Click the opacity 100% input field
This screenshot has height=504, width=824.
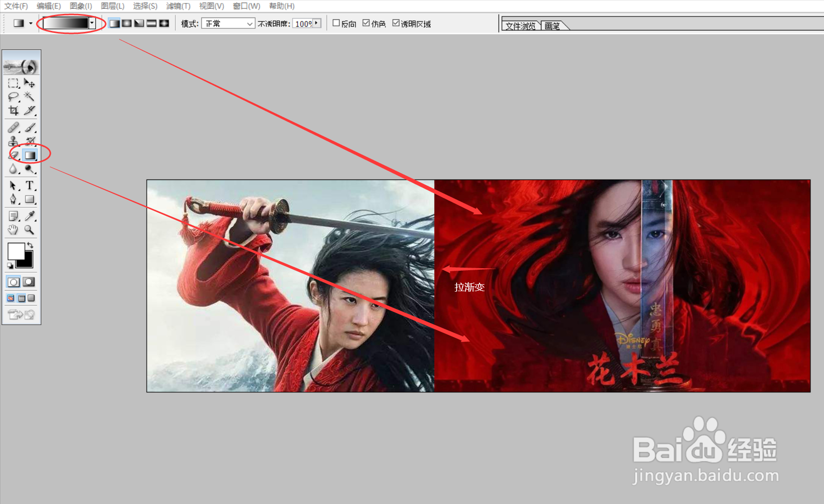point(303,23)
